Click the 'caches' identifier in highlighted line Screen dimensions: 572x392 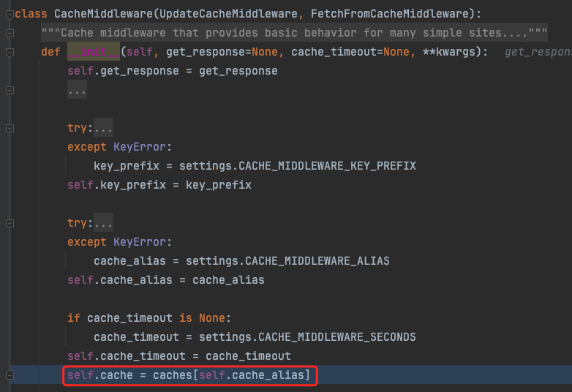tap(172, 375)
